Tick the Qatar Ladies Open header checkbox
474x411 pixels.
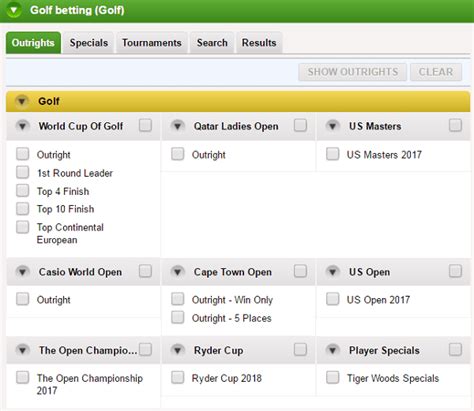click(x=300, y=126)
